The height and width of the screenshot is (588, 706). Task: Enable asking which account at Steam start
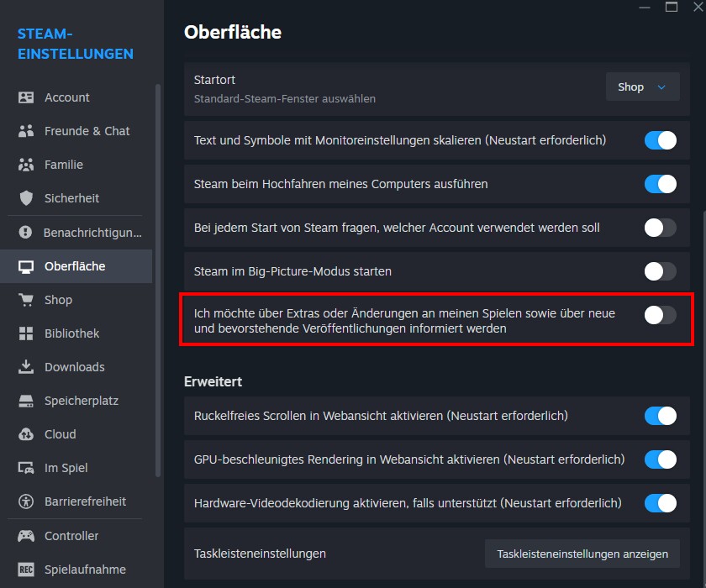(x=660, y=228)
